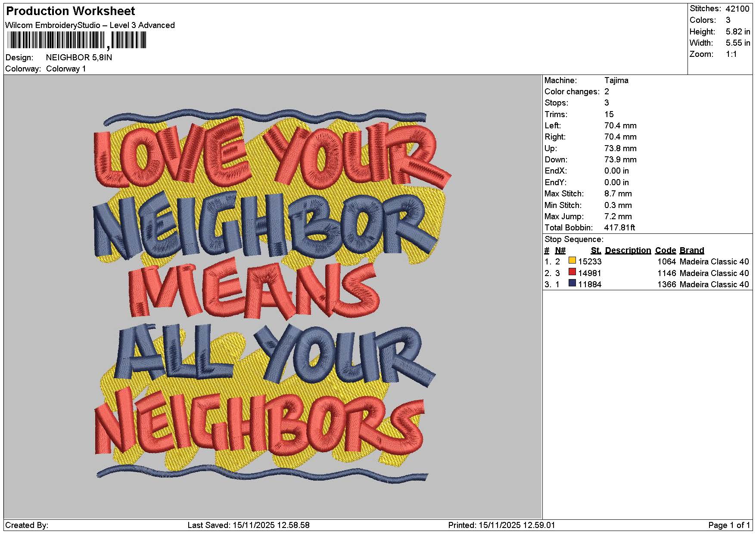
Task: Click thread code 1366 in stop sequence
Action: tap(667, 285)
